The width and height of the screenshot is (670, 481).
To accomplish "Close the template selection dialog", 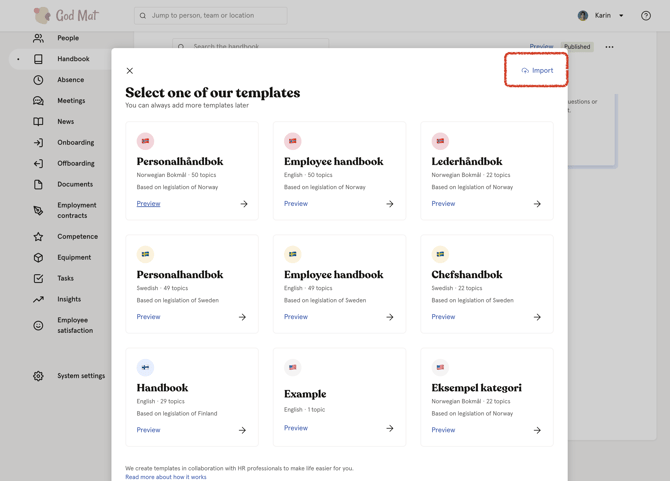I will 130,71.
